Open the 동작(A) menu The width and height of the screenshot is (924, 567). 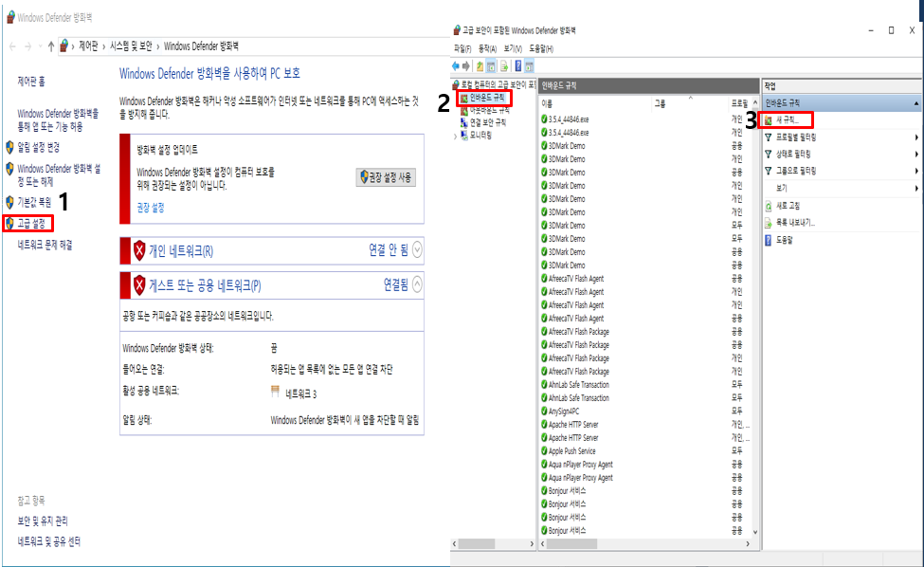tap(487, 49)
